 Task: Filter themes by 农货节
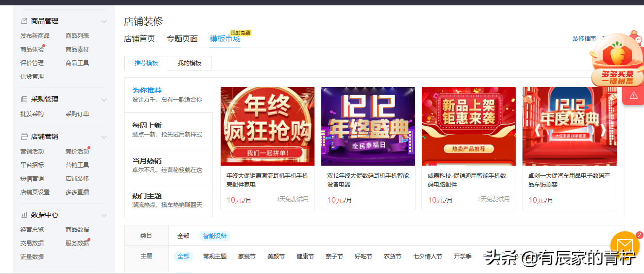[x=393, y=257]
